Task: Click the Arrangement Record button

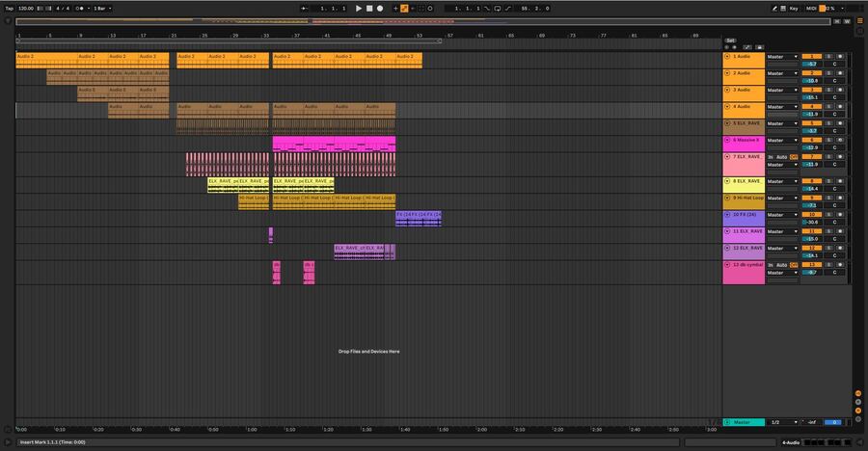Action: tap(380, 9)
